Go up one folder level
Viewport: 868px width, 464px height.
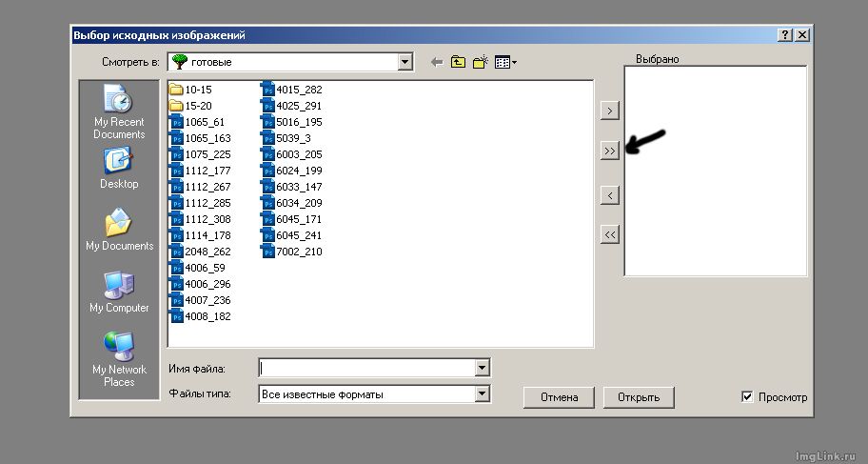coord(458,62)
